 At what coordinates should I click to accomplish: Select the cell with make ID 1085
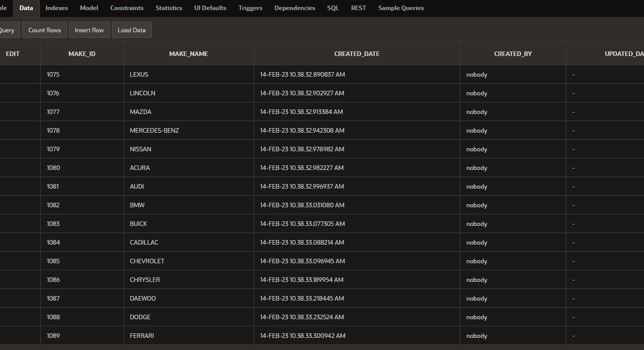[x=82, y=261]
